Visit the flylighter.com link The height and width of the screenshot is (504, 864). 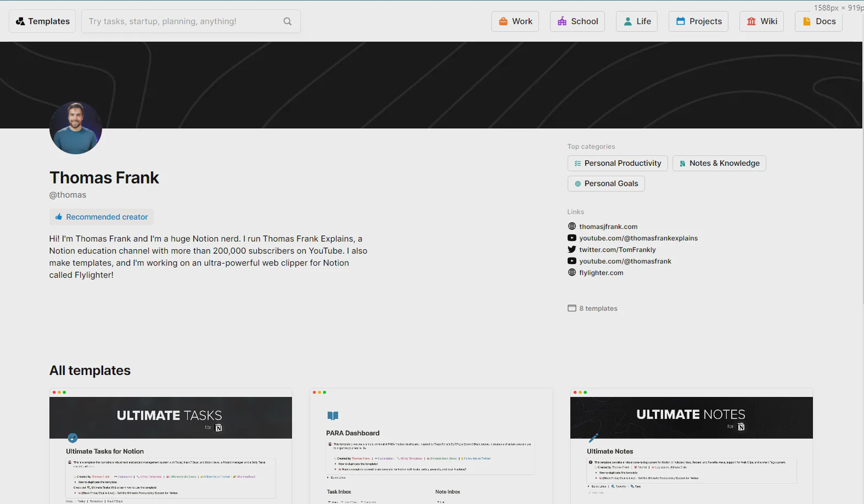(601, 273)
